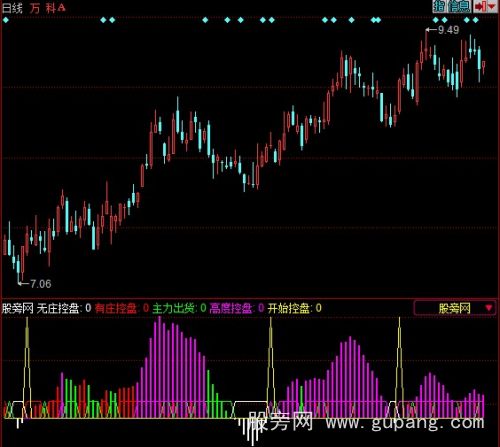Open the 股旁网 dropdown box

pos(455,308)
